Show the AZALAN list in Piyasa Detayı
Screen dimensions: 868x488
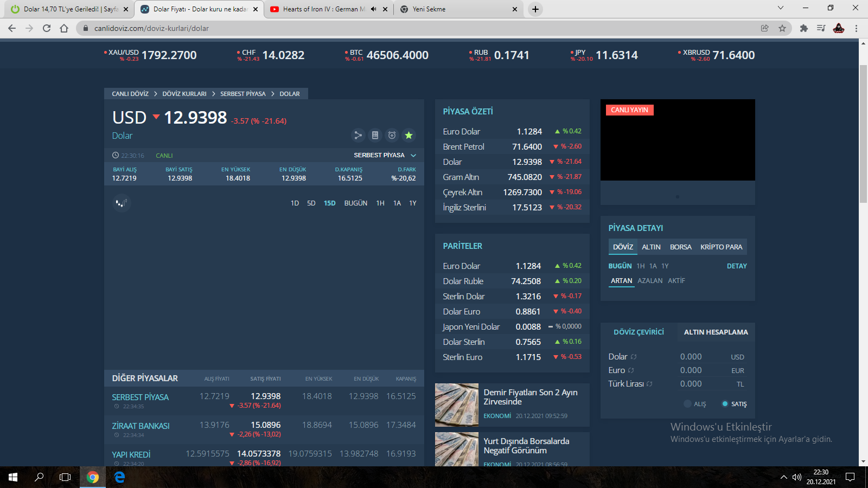(x=650, y=281)
